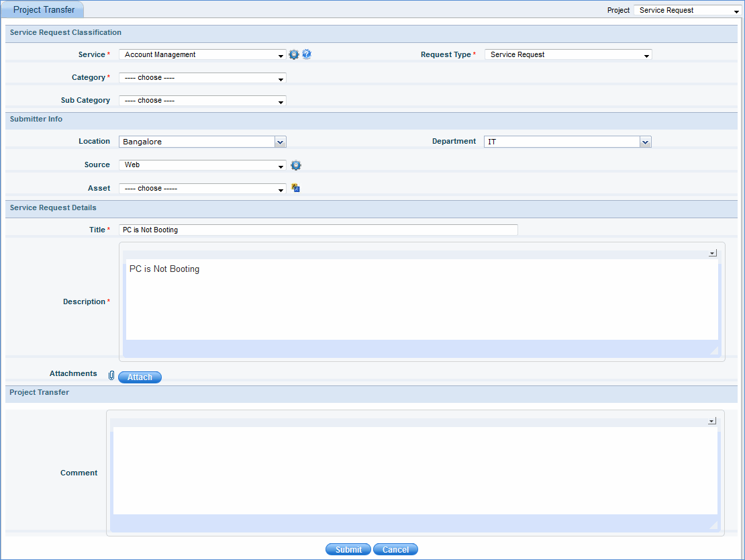Open the Location dropdown showing Bangalore
Viewport: 745px width, 560px height.
(203, 142)
